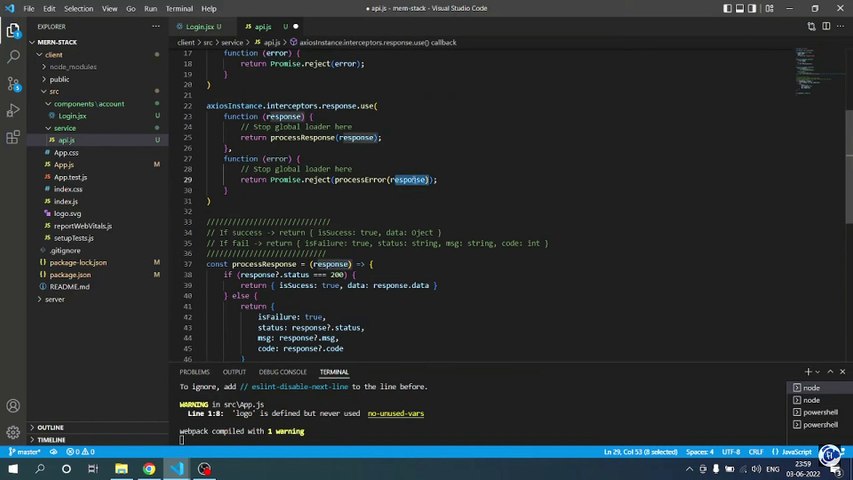Create a new terminal with plus icon
Screen dimensions: 853x480
808,372
